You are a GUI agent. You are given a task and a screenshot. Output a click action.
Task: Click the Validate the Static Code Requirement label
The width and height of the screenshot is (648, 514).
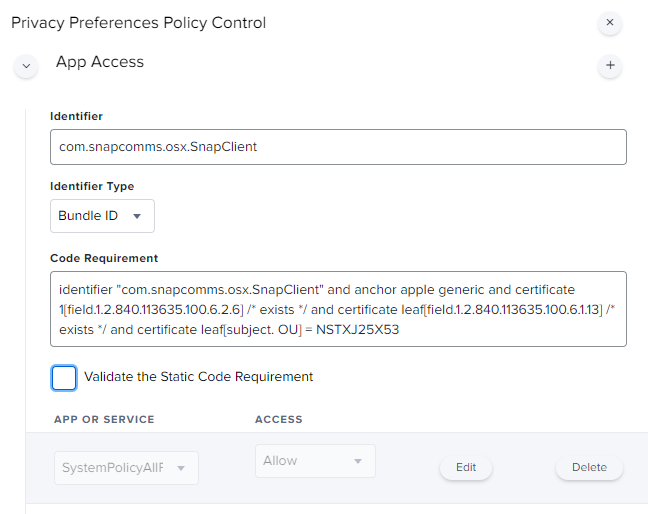tap(198, 377)
